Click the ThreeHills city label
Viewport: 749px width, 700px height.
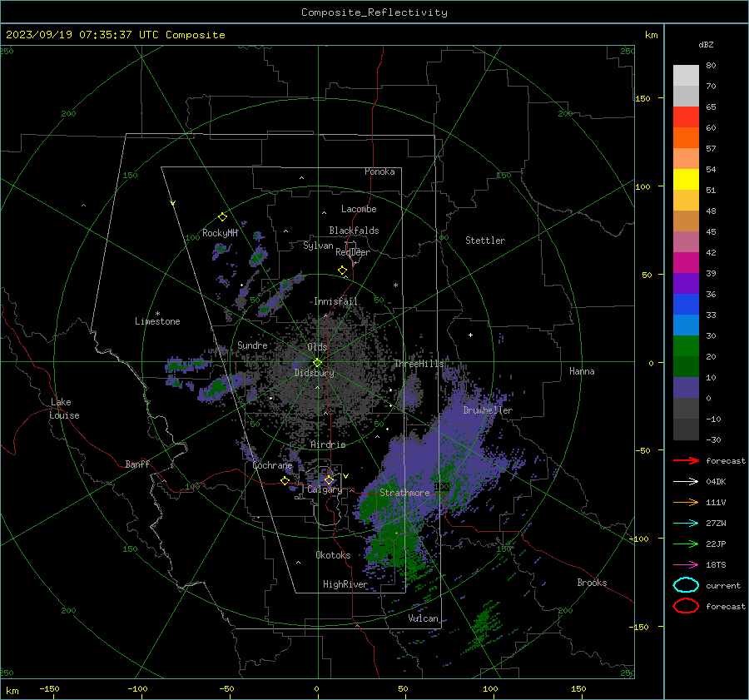419,364
